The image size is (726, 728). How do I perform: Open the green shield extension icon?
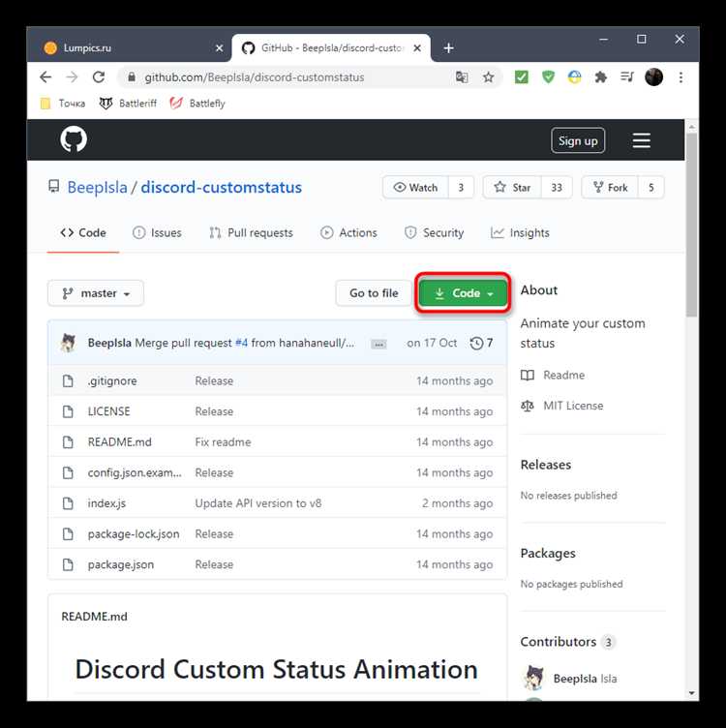pos(548,77)
